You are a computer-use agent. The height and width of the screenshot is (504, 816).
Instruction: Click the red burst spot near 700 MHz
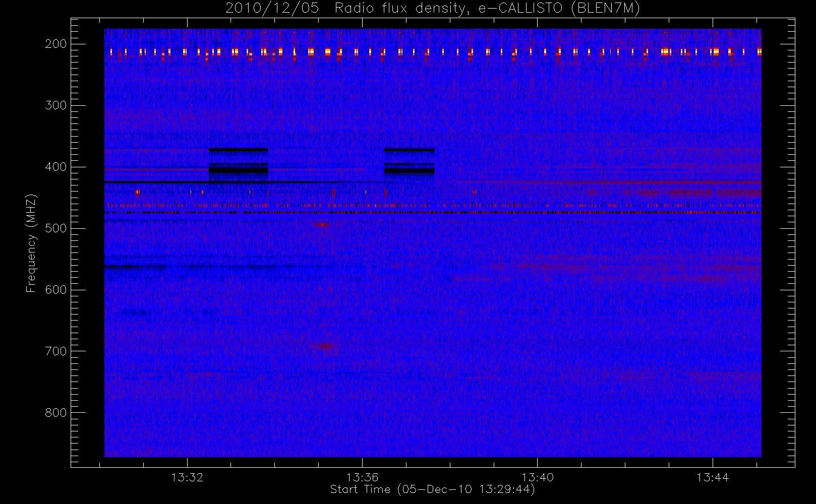coord(326,346)
